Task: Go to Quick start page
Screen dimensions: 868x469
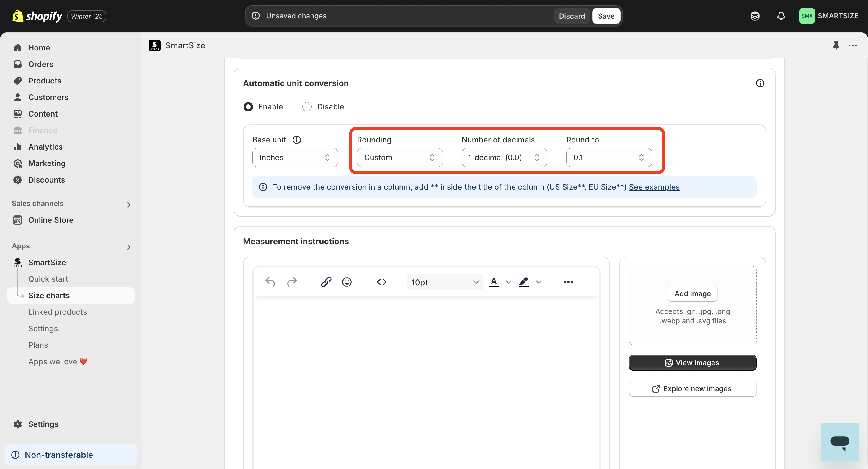Action: [48, 279]
